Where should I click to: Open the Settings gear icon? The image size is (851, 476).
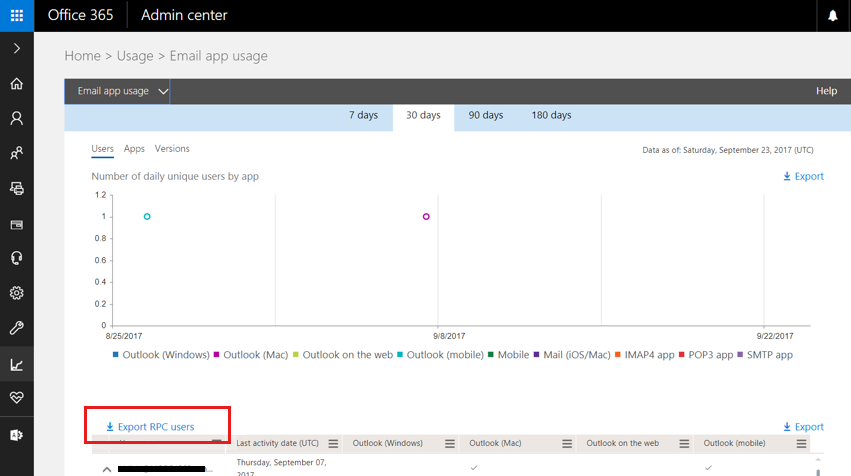click(17, 293)
